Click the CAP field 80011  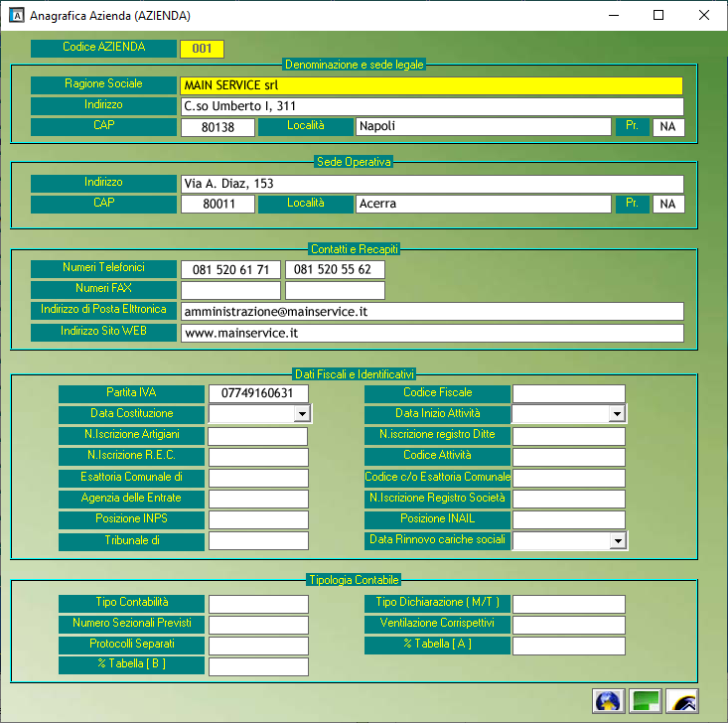click(x=218, y=204)
